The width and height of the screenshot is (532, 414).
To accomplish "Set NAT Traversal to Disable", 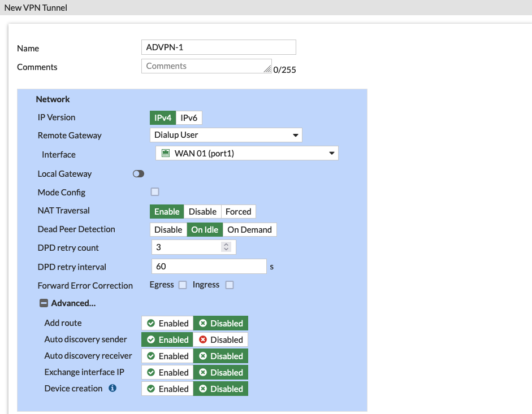I will click(202, 211).
